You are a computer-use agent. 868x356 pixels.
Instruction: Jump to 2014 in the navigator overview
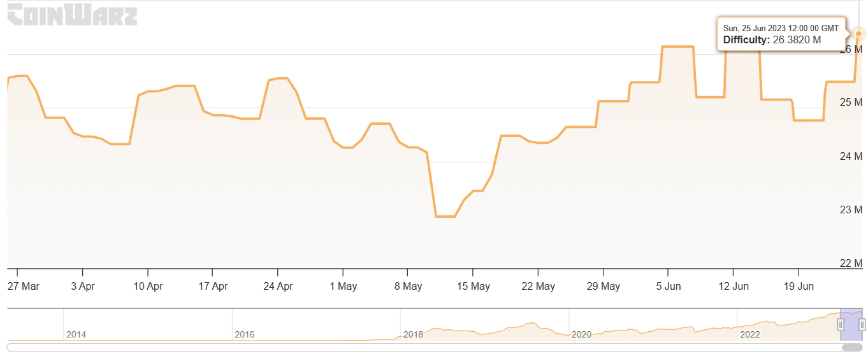click(76, 334)
